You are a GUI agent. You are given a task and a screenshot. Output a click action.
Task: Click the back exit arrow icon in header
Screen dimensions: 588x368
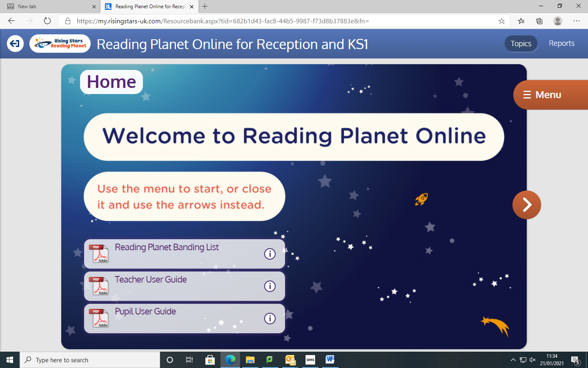click(x=15, y=43)
